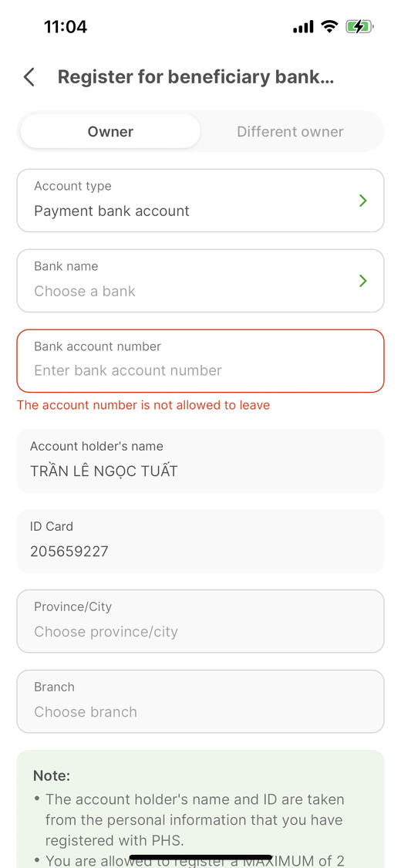Open the Province/City chooser
Viewport: 401px width, 868px height.
pyautogui.click(x=200, y=621)
